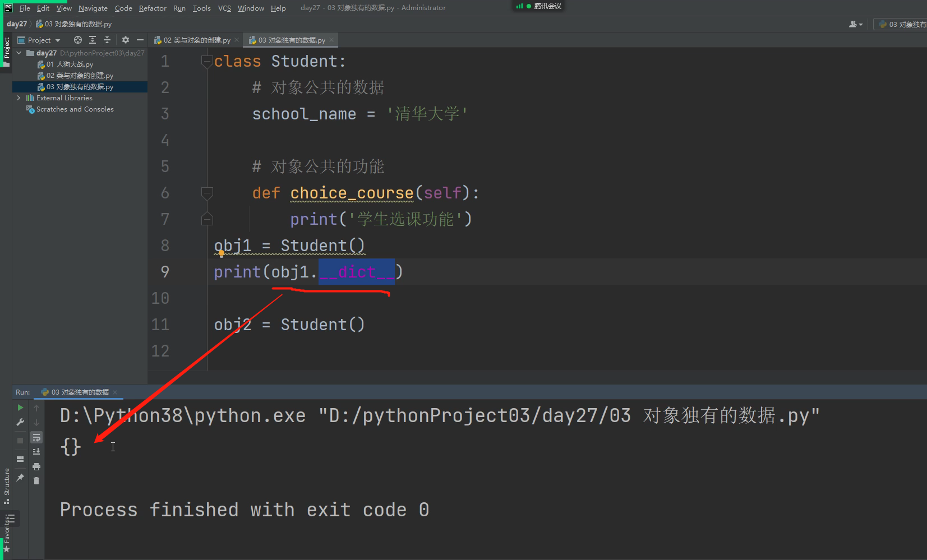The height and width of the screenshot is (560, 927).
Task: Open the Code menu
Action: pos(123,8)
